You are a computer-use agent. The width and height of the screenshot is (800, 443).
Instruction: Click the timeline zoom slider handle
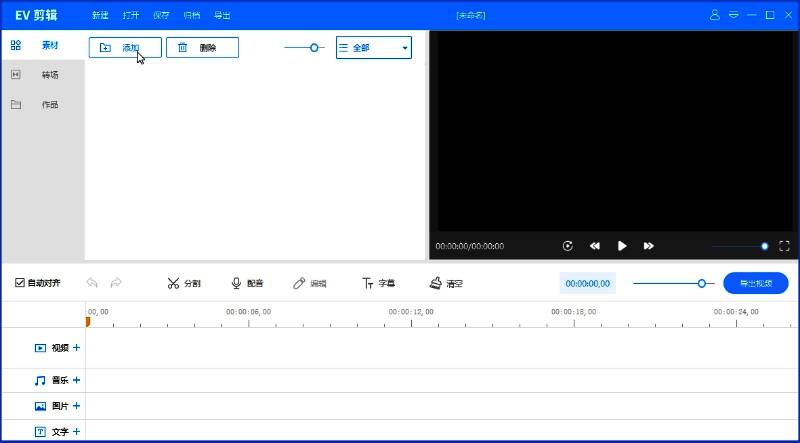point(702,283)
